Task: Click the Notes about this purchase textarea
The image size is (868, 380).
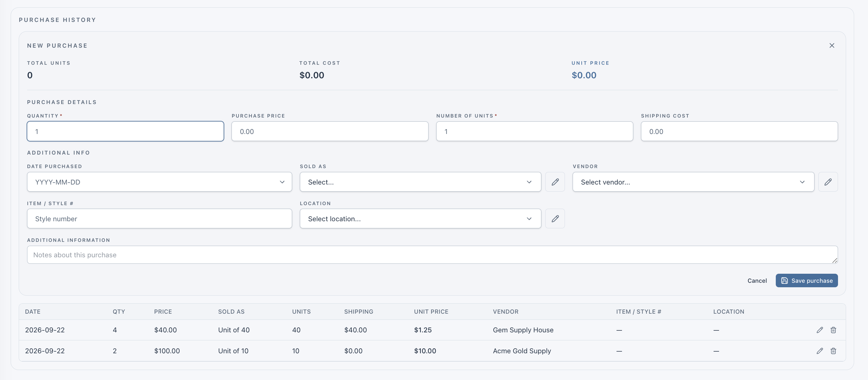Action: [432, 255]
